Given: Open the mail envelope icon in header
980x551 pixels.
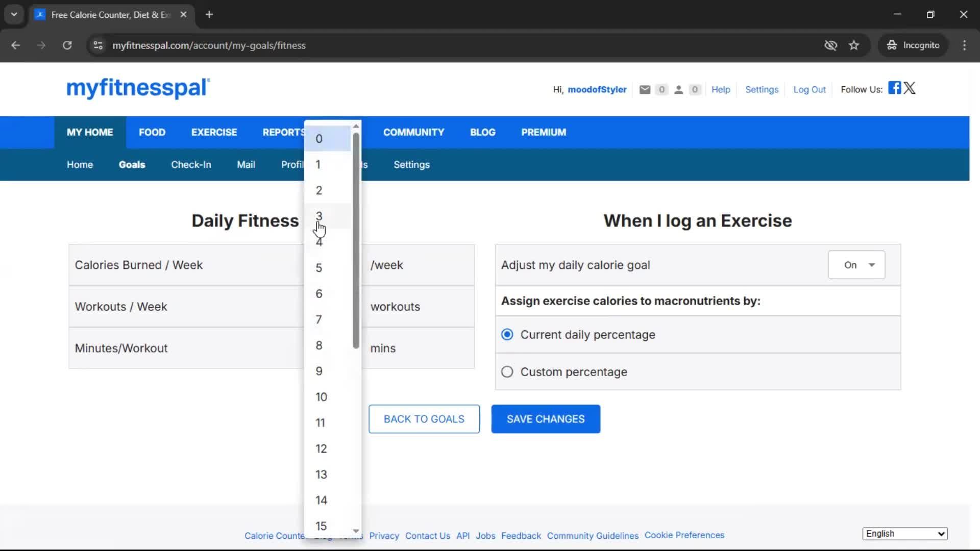Looking at the screenshot, I should [x=645, y=89].
